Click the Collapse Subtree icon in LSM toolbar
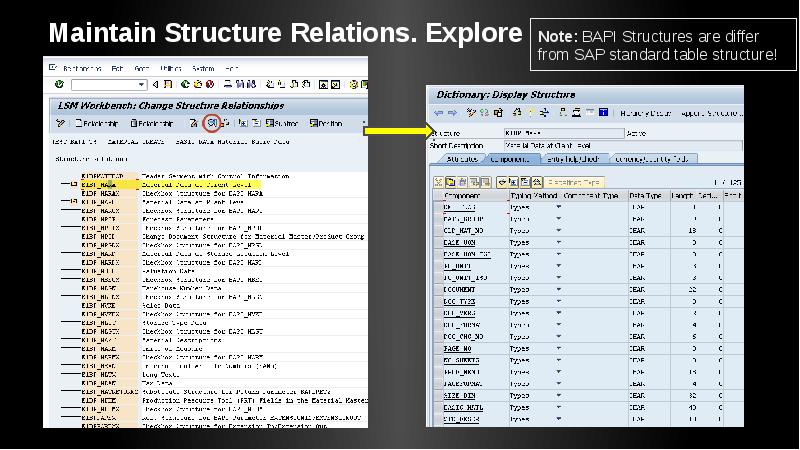Image resolution: width=800 pixels, height=450 pixels. pyautogui.click(x=256, y=123)
